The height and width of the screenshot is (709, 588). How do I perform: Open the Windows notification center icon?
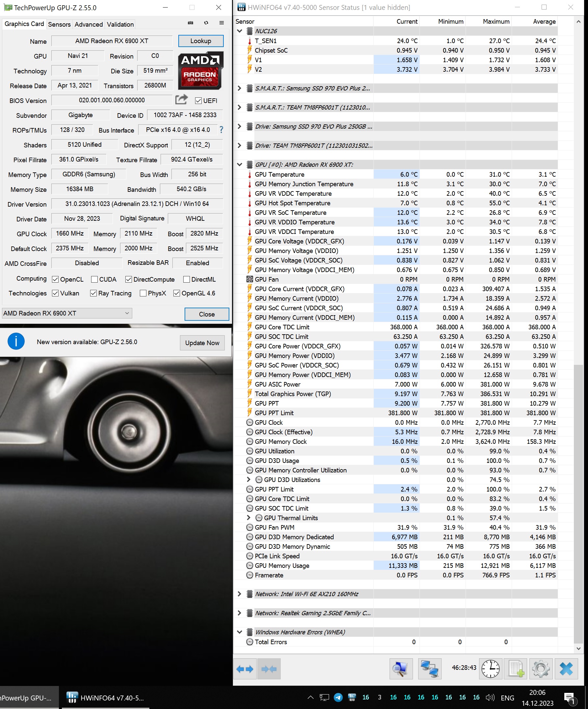point(570,698)
